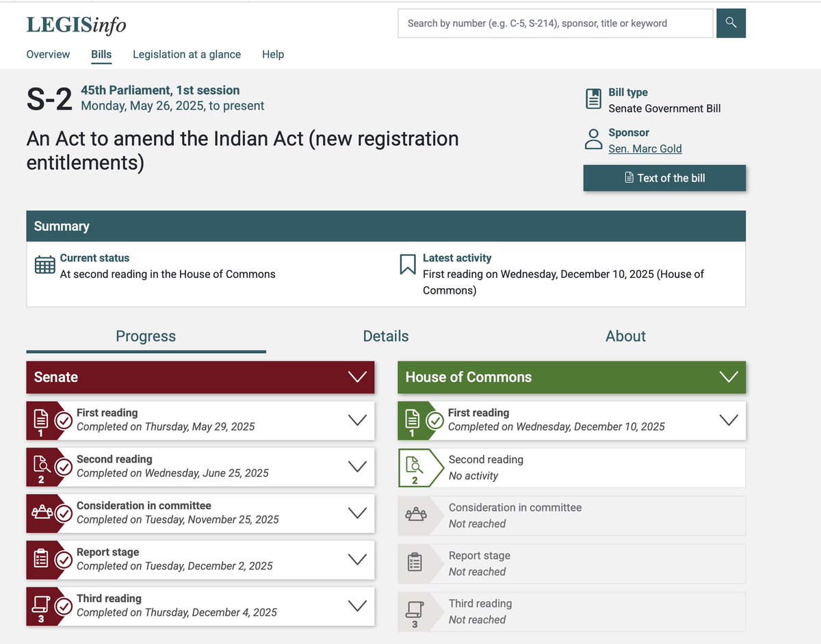
Task: Open Text of the bill button
Action: point(664,178)
